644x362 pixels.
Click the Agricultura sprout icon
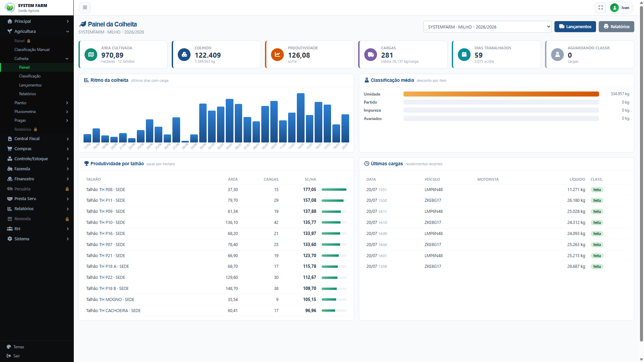point(10,32)
